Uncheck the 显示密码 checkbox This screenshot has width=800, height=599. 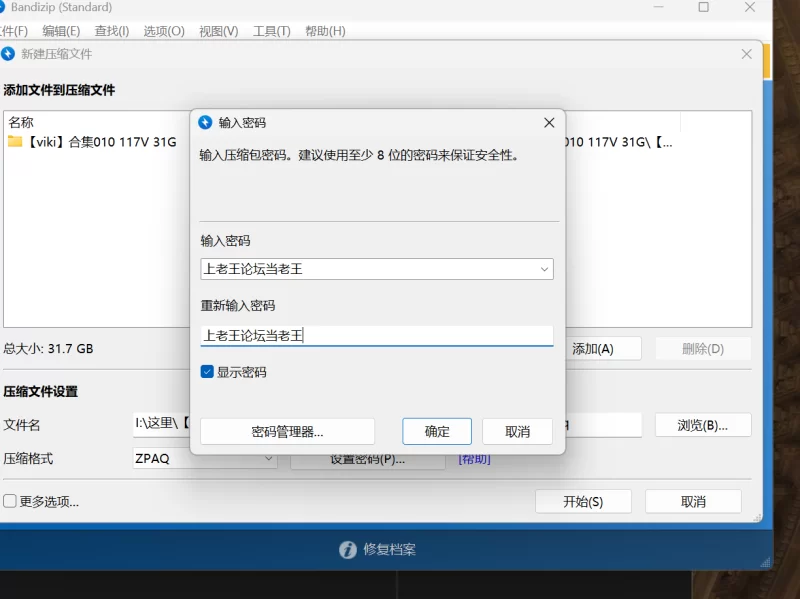pos(207,371)
